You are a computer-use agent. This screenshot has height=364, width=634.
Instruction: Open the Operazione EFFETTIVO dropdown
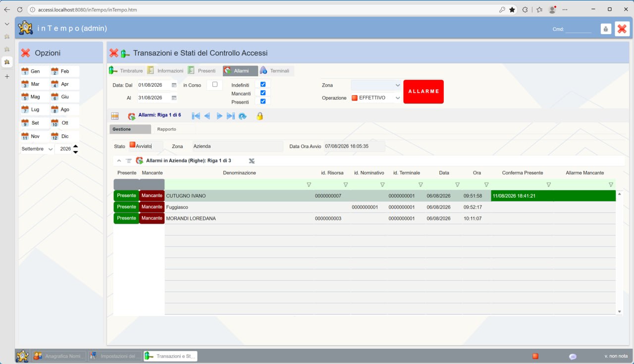[x=376, y=98]
